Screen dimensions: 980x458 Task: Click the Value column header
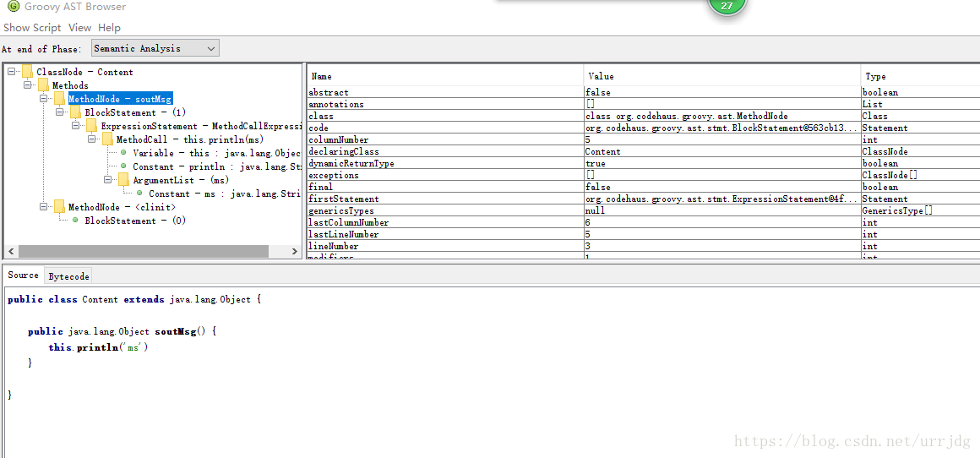(x=721, y=76)
